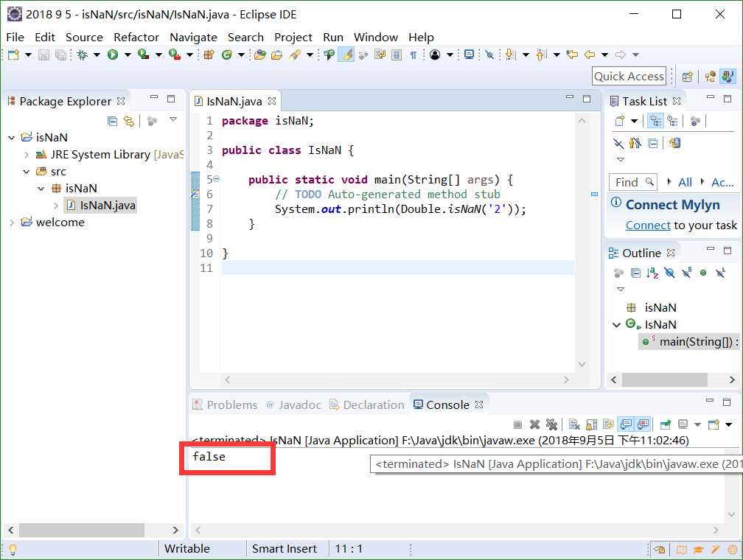This screenshot has height=560, width=743.
Task: Open the File menu
Action: tap(15, 37)
